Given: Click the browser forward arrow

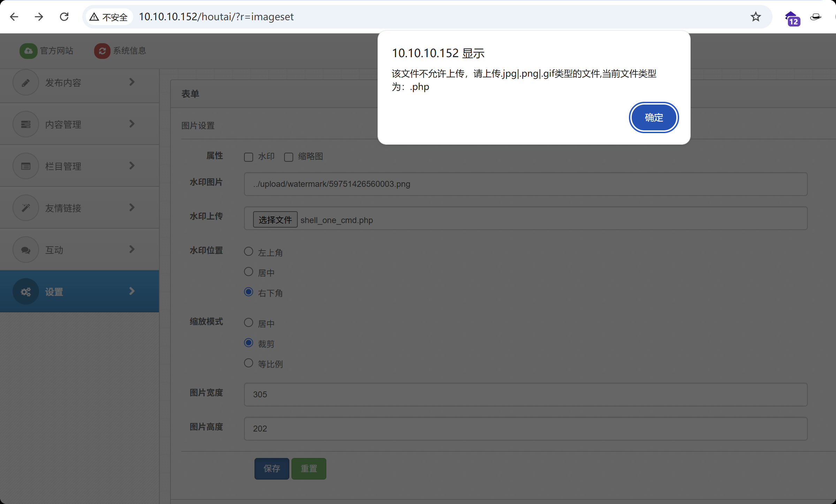Looking at the screenshot, I should [x=39, y=17].
